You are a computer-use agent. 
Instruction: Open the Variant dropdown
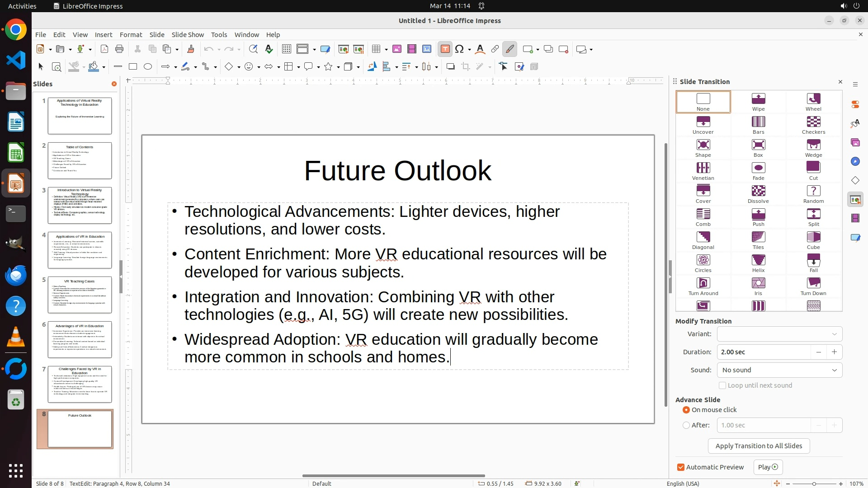779,334
